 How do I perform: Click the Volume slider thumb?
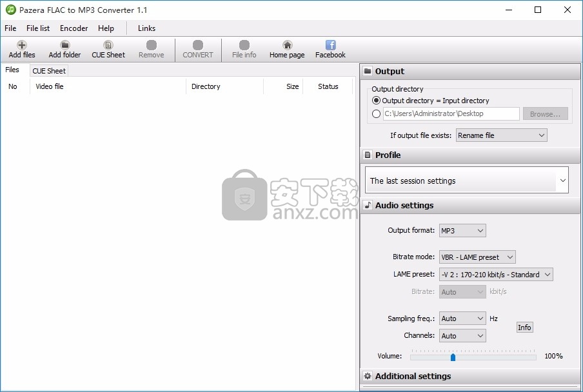pos(453,357)
